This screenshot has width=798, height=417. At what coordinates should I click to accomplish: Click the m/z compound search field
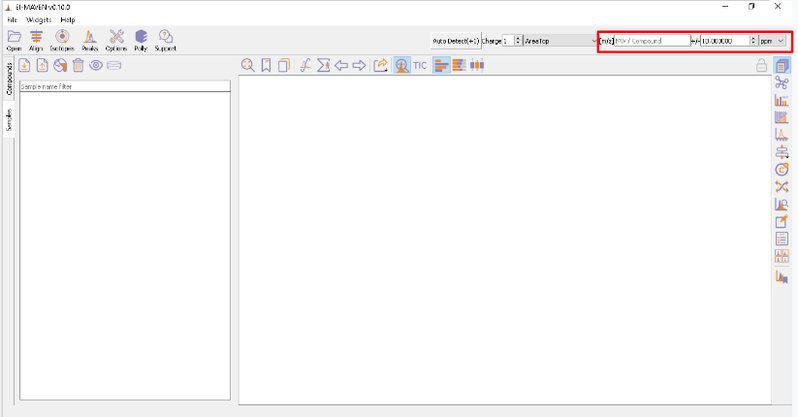652,41
